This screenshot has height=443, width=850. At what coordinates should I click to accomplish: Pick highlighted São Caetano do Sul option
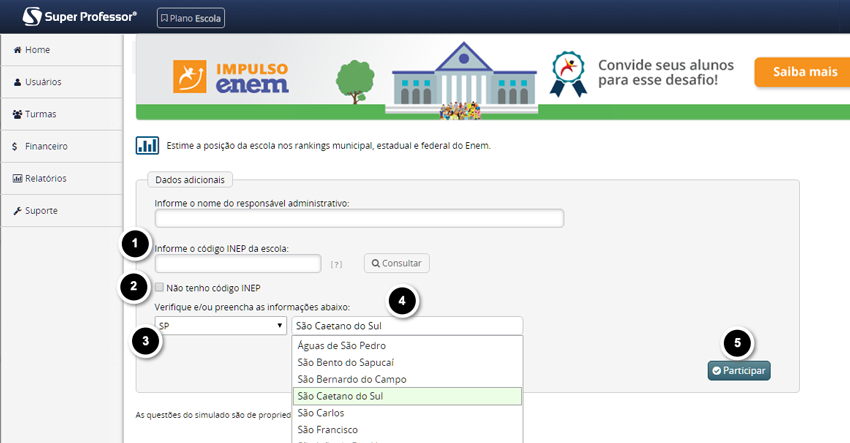407,396
